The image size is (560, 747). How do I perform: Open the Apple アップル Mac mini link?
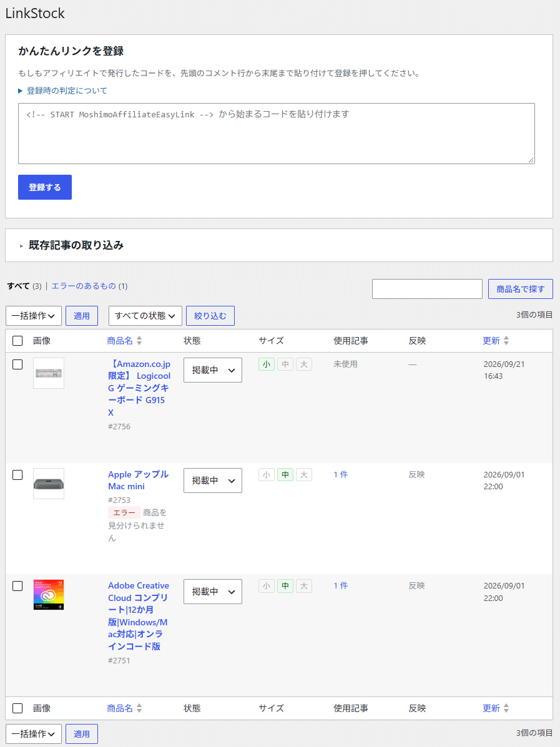(138, 481)
